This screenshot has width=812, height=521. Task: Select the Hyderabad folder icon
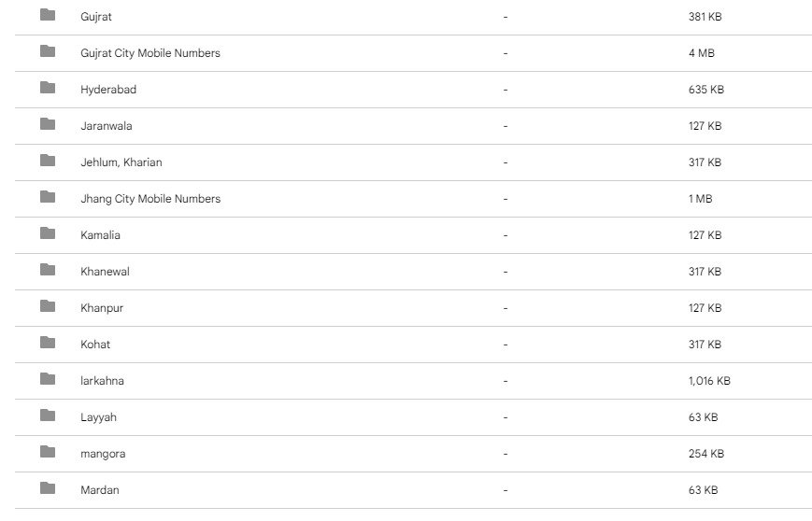48,88
